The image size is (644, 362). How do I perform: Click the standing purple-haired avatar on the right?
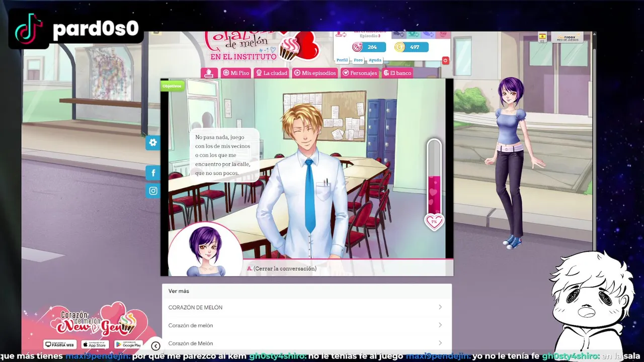pyautogui.click(x=513, y=163)
